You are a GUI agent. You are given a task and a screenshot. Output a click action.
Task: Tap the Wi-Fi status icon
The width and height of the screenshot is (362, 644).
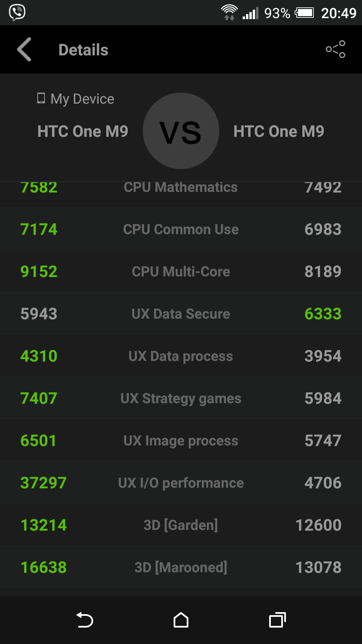229,13
